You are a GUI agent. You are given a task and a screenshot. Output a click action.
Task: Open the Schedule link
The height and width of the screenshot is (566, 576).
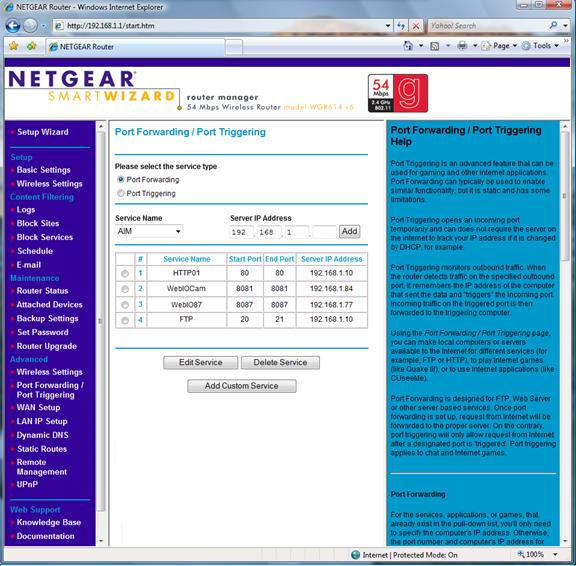tap(35, 251)
